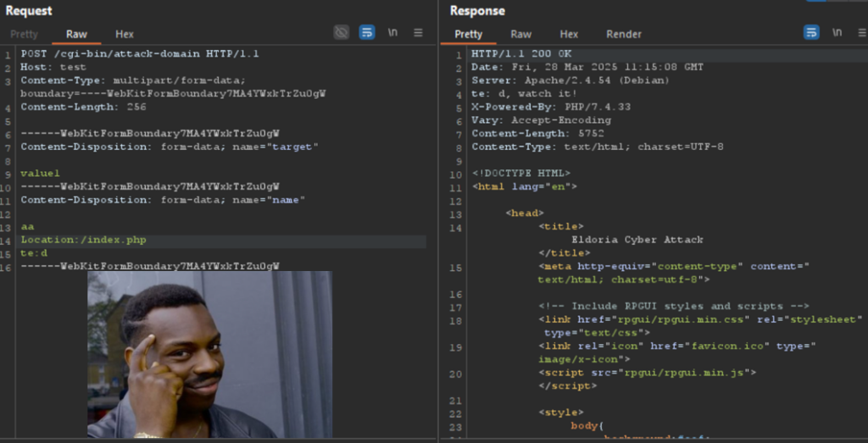Click the 'HTTP/1.1 200 OK' response status line

tap(521, 54)
